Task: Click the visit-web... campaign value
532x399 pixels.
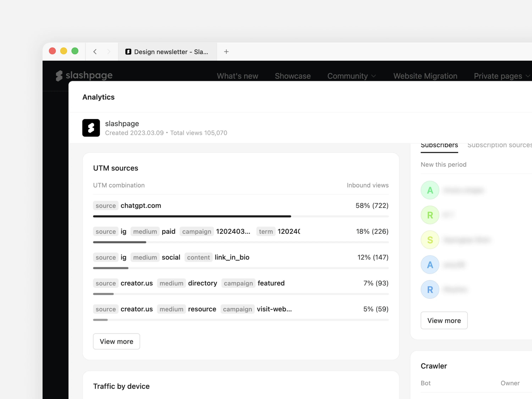Action: click(274, 309)
